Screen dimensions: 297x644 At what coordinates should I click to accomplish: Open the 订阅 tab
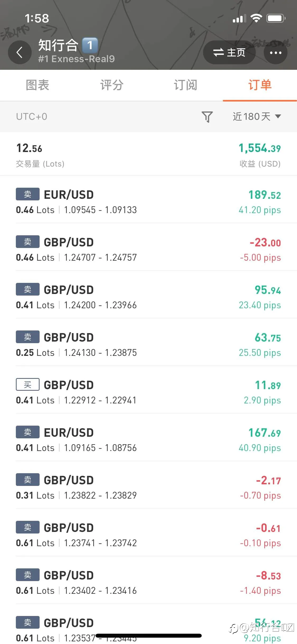pos(186,85)
